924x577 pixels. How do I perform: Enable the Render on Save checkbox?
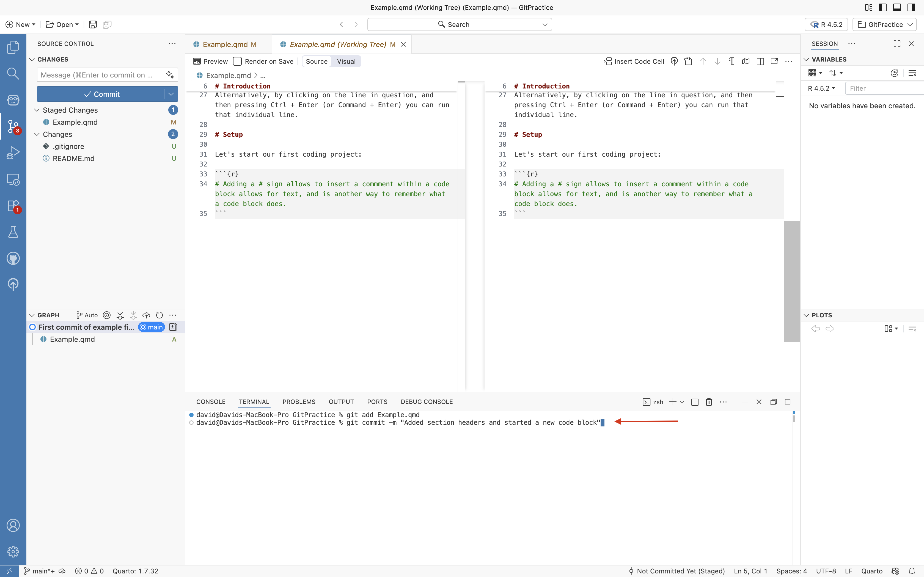pos(237,62)
